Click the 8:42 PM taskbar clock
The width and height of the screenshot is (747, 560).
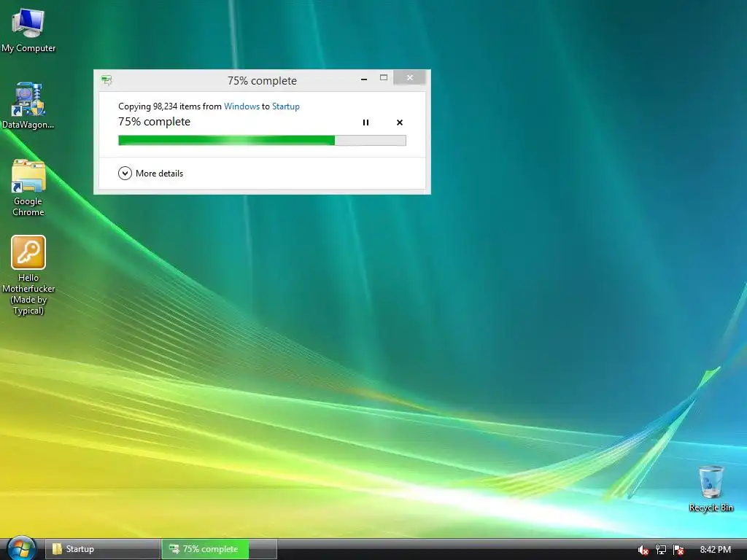coord(715,550)
